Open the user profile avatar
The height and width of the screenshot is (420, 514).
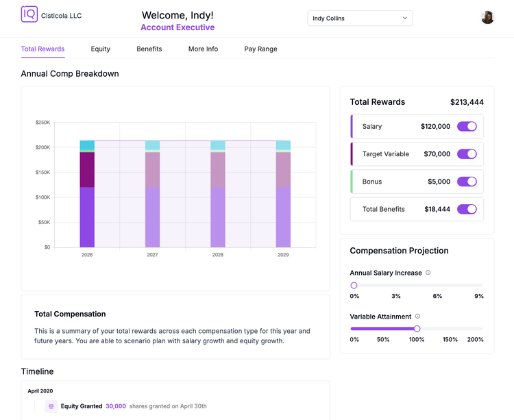(x=487, y=17)
